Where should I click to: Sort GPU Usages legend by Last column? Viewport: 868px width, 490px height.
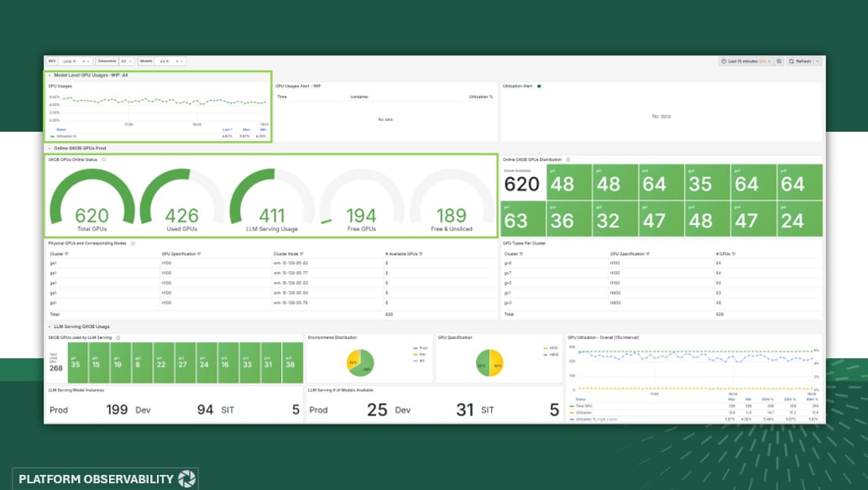pos(227,130)
